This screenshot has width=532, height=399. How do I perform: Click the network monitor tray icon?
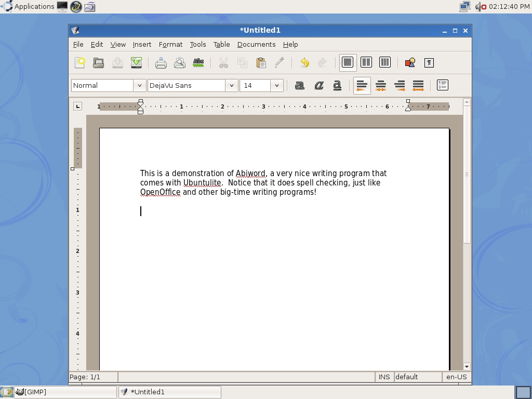[464, 6]
